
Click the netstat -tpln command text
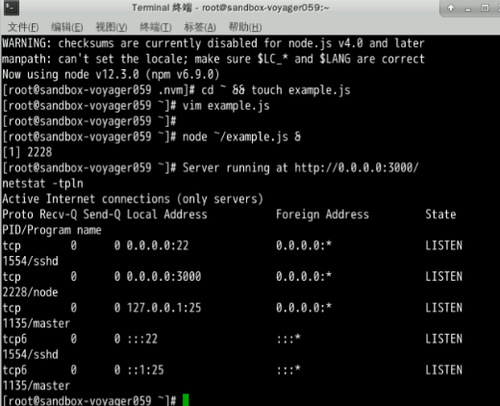(43, 184)
